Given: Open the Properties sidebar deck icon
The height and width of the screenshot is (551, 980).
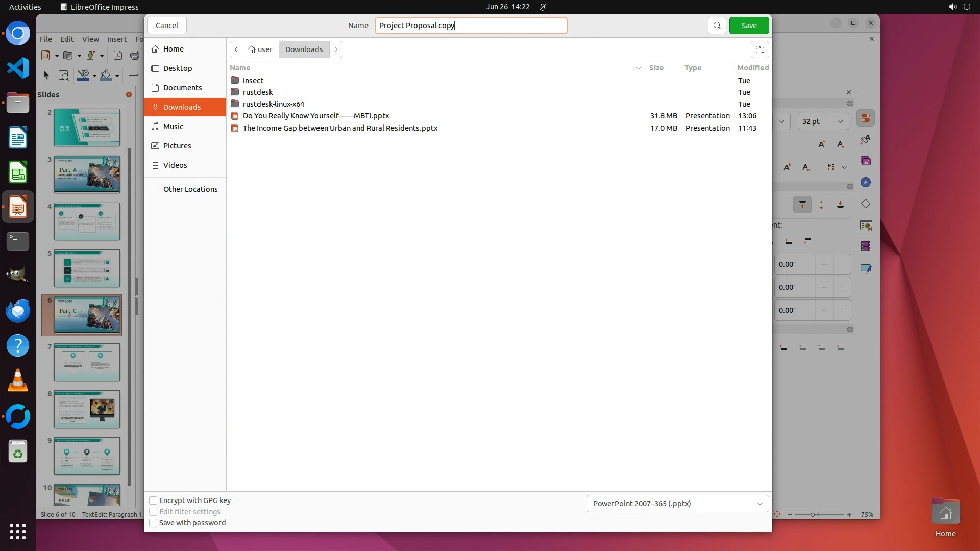Looking at the screenshot, I should tap(866, 118).
